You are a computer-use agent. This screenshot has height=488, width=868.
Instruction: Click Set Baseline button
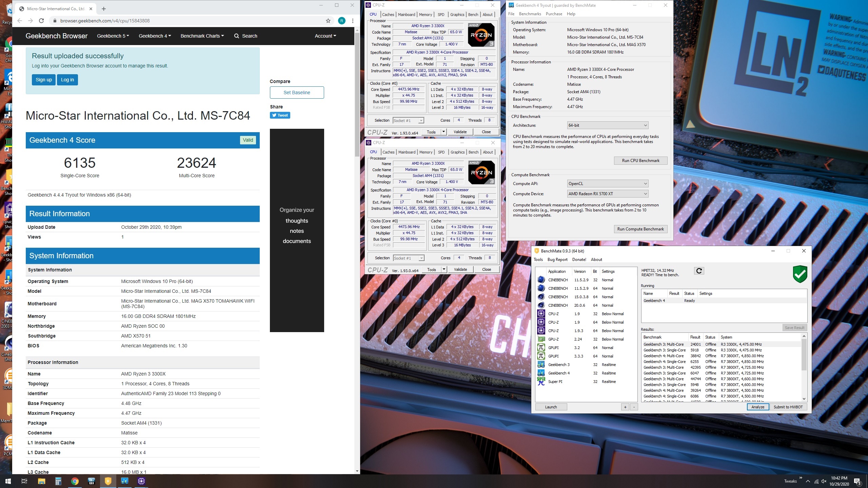[297, 93]
